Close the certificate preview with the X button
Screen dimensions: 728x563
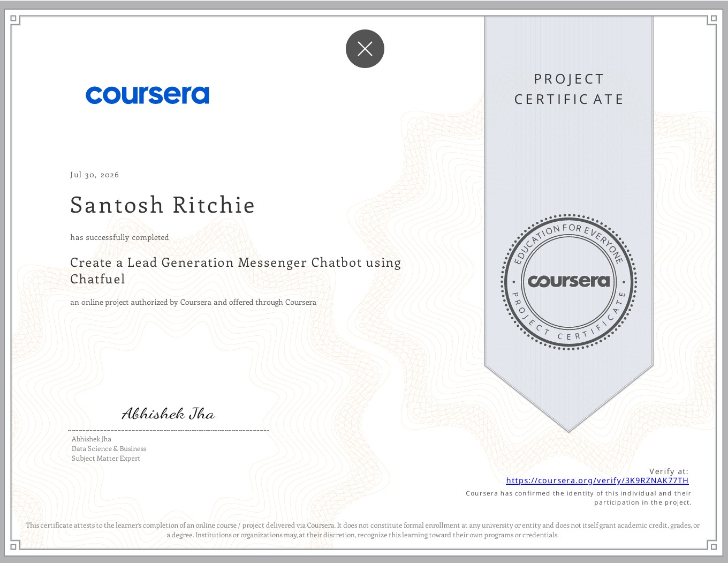[x=365, y=49]
